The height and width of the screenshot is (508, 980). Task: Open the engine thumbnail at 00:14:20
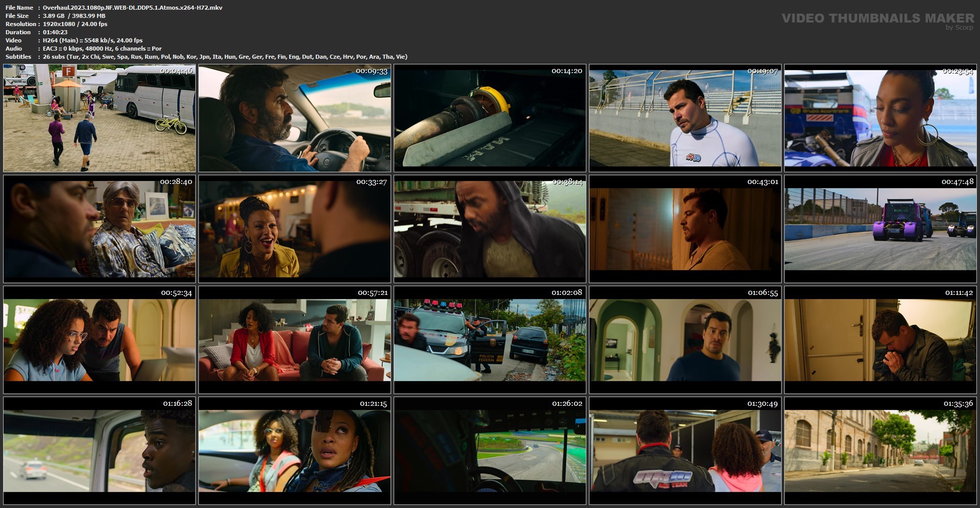[x=490, y=118]
